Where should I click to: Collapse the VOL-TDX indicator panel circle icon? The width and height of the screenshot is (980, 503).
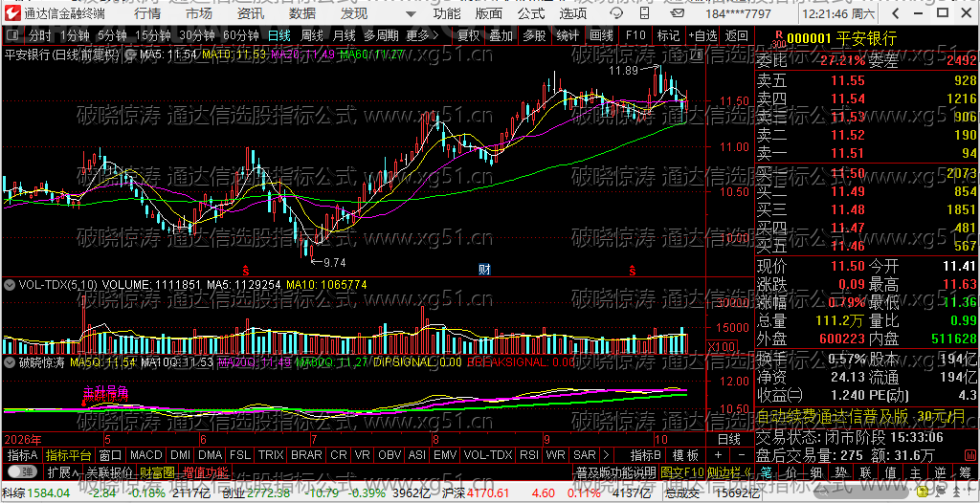pyautogui.click(x=10, y=285)
